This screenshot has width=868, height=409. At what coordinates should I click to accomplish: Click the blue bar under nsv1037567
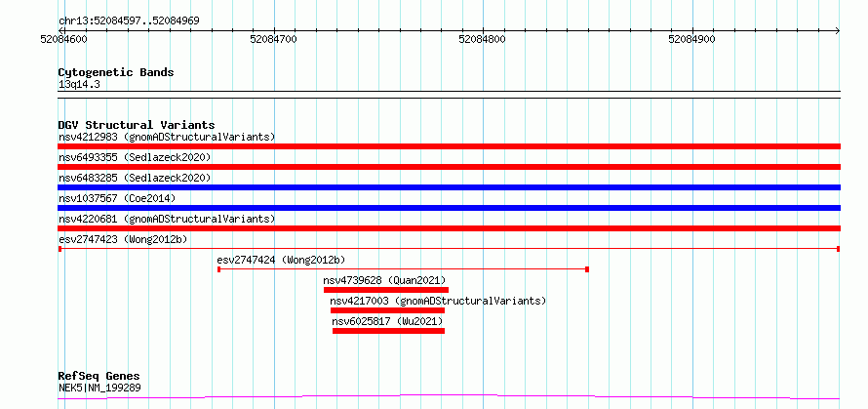point(449,208)
